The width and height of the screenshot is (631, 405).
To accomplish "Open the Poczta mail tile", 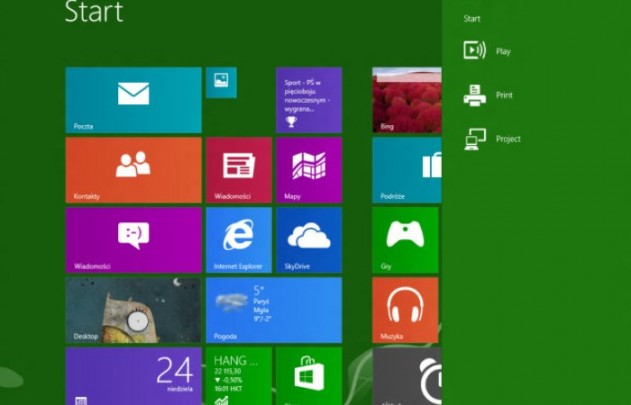I will 133,100.
